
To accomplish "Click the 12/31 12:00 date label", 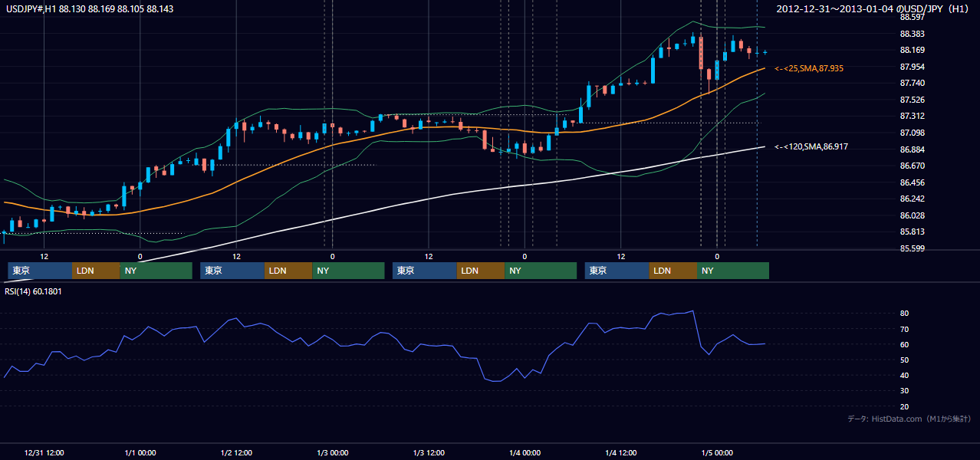I will 44,452.
